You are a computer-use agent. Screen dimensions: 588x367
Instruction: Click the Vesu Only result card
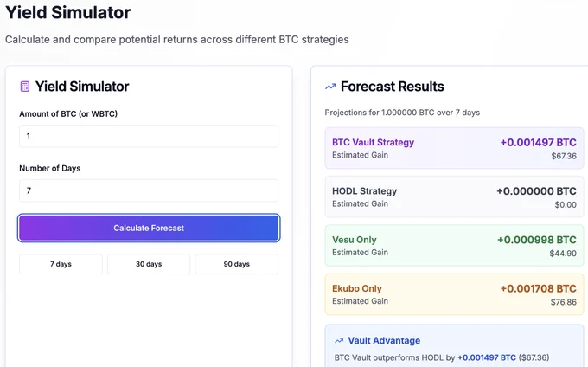[x=454, y=246]
